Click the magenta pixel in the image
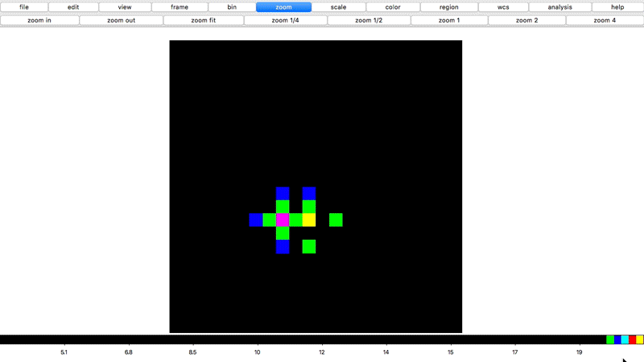The height and width of the screenshot is (362, 644). coord(283,220)
